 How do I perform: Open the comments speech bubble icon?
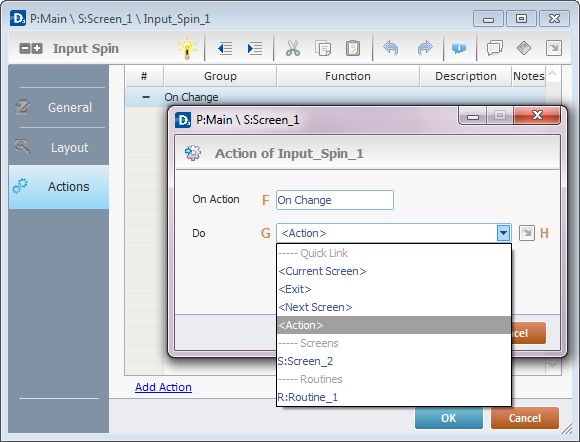(x=495, y=48)
